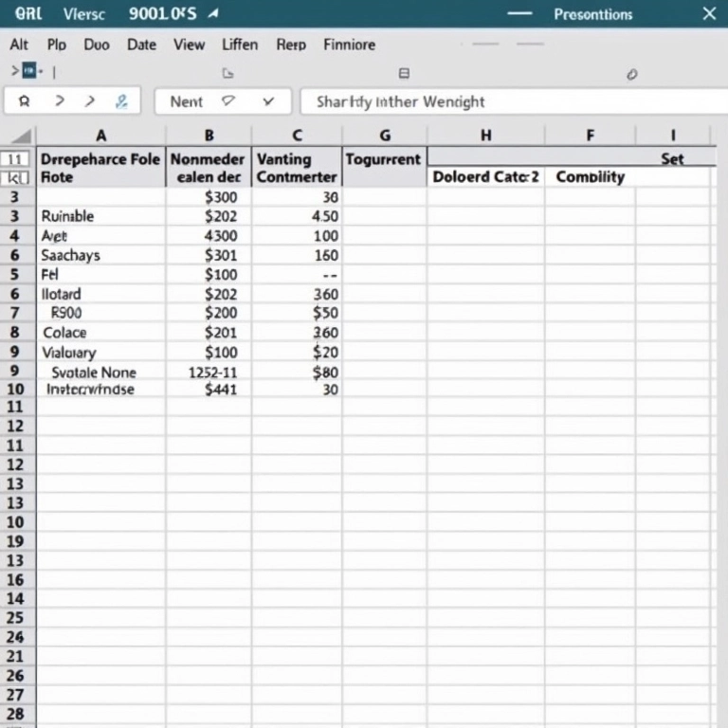Click the Sharhty inther Wendight formula field
This screenshot has width=728, height=728.
pyautogui.click(x=400, y=101)
